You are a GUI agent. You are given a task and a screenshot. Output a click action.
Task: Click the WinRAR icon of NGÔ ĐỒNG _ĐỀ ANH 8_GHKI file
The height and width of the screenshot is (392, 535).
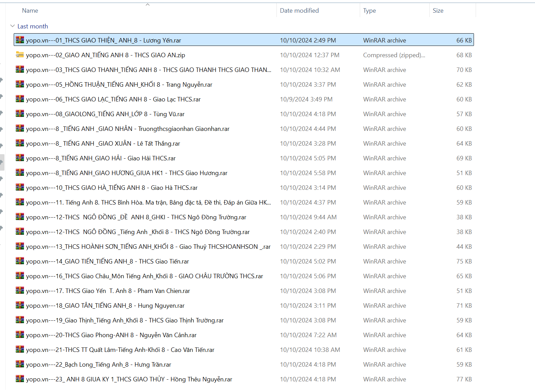[x=20, y=217]
